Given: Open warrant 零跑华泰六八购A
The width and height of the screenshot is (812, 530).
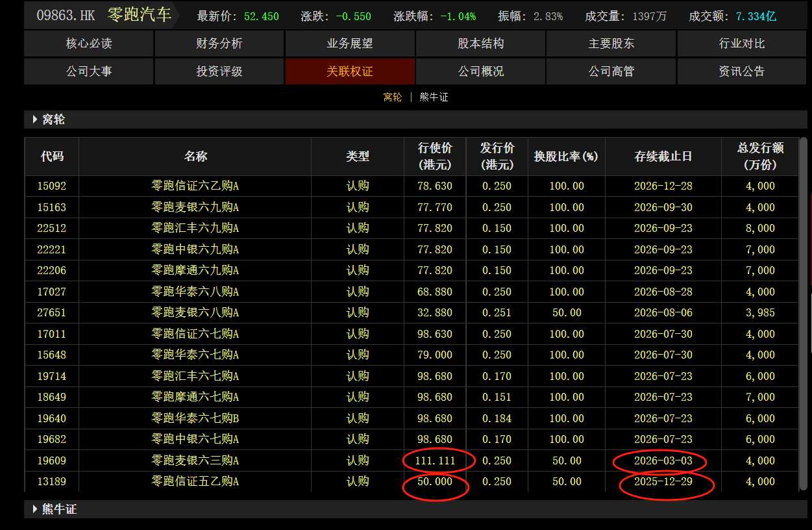Looking at the screenshot, I should 195,292.
